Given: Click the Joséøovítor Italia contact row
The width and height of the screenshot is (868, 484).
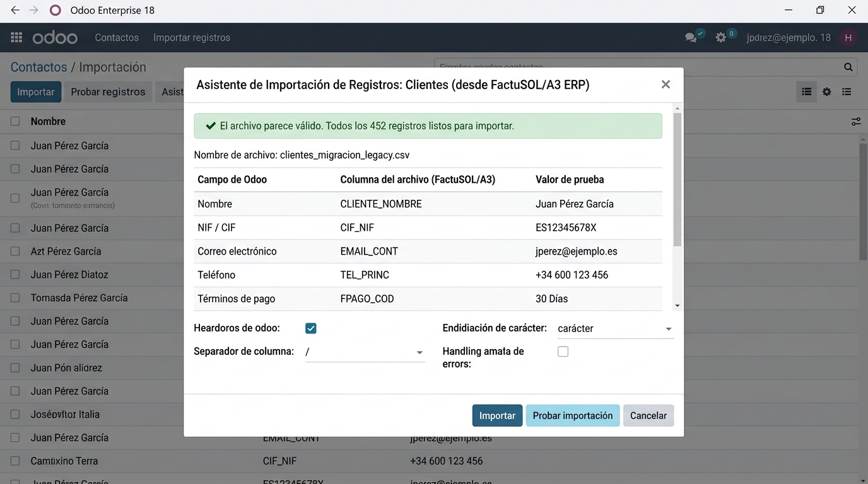Looking at the screenshot, I should pos(65,415).
